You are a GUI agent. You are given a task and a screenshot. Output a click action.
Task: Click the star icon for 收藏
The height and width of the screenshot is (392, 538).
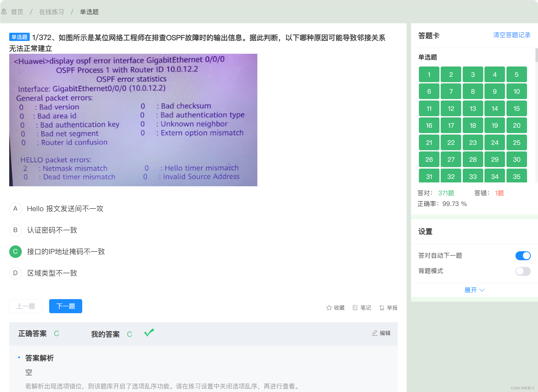(x=329, y=308)
